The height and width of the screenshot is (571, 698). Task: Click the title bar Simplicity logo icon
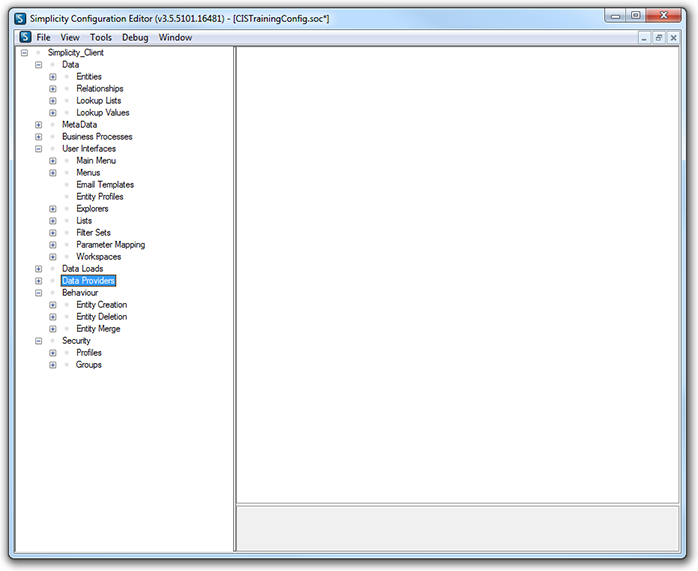pyautogui.click(x=21, y=16)
